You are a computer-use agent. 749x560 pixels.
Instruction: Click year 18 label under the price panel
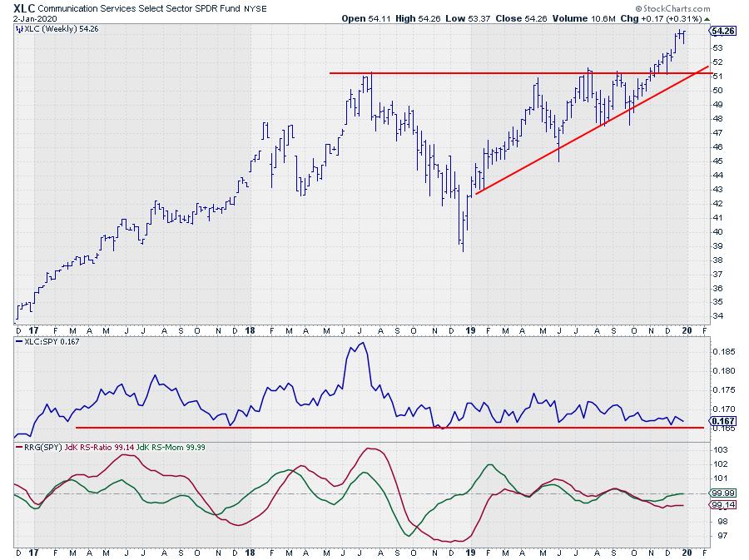click(250, 330)
